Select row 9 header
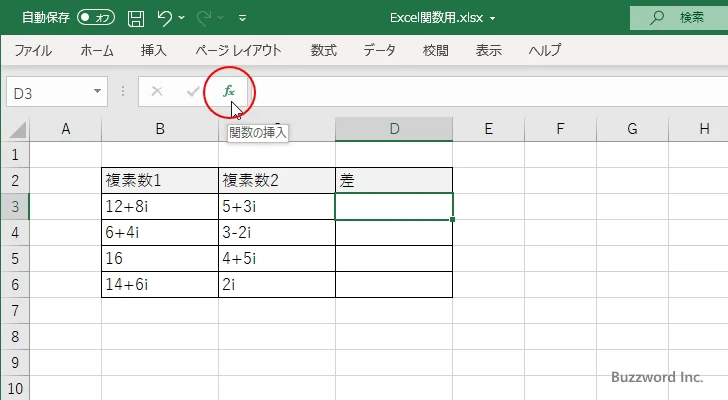The width and height of the screenshot is (728, 400). coord(15,362)
